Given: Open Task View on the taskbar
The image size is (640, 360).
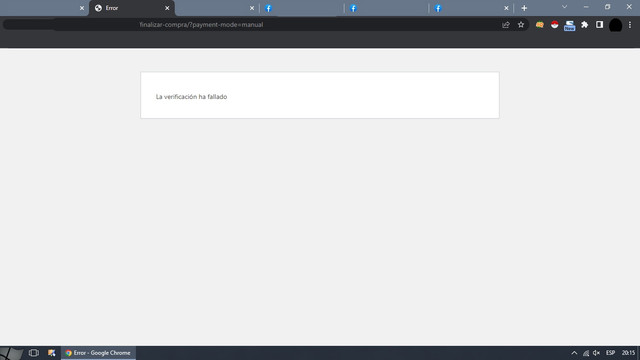Looking at the screenshot, I should pos(33,353).
